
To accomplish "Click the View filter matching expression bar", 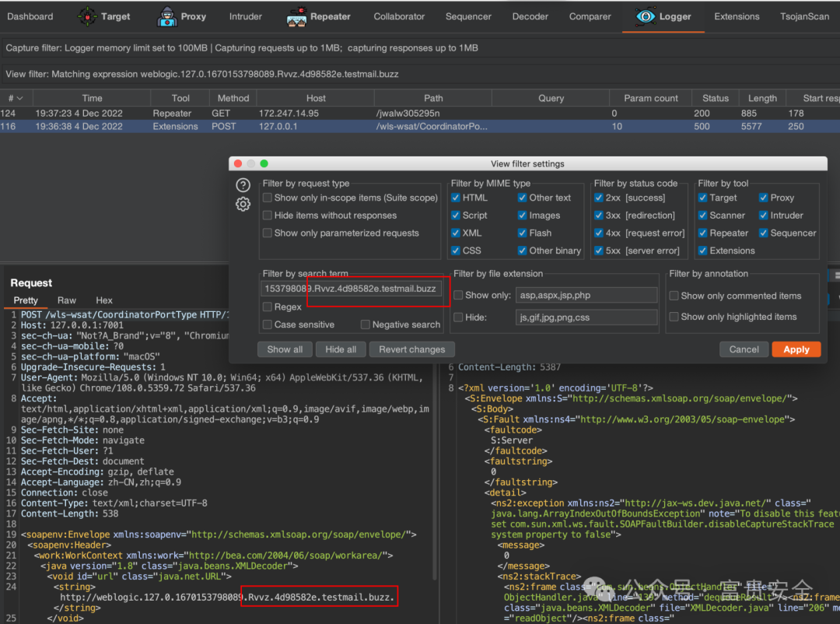I will 420,75.
